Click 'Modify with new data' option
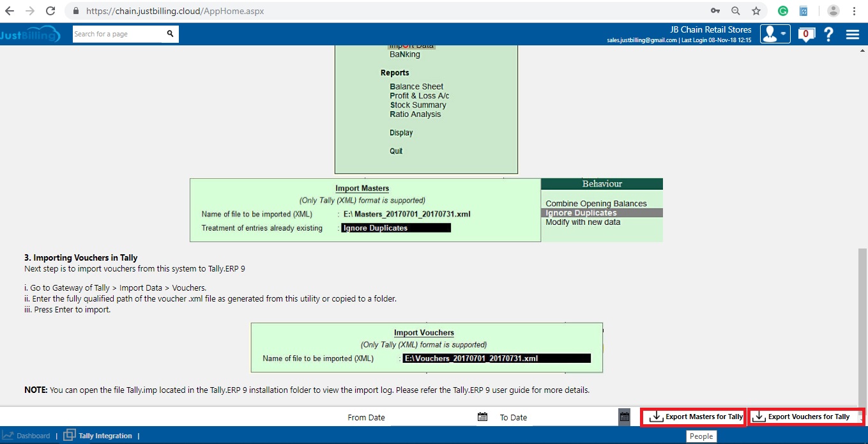The image size is (868, 444). coord(582,222)
